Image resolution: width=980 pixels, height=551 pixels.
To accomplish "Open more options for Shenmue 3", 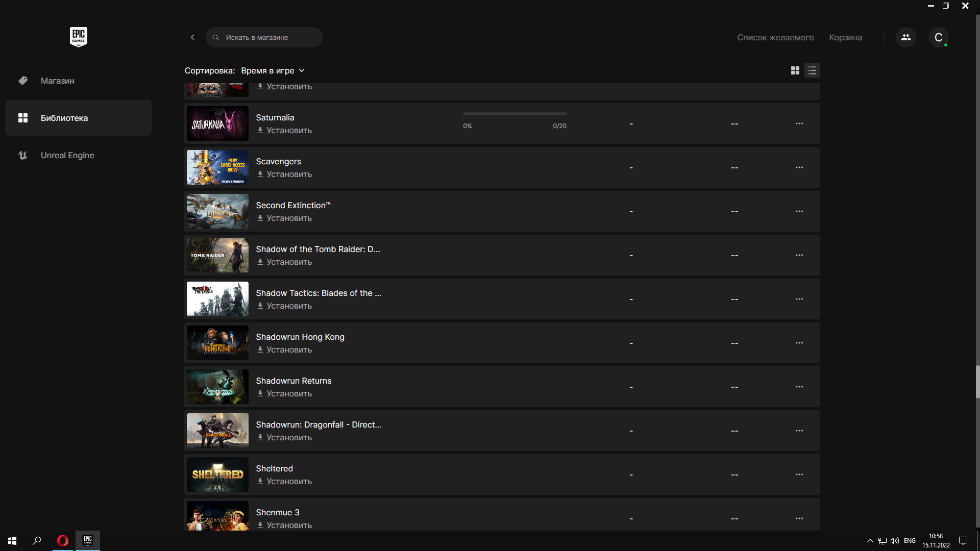I will coord(799,518).
